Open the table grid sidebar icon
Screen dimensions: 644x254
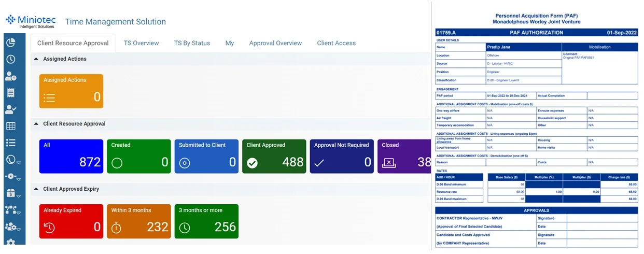[x=10, y=126]
